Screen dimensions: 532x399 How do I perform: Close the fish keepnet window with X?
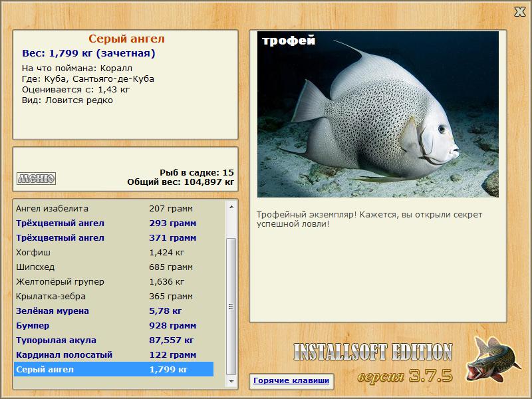[x=519, y=11]
